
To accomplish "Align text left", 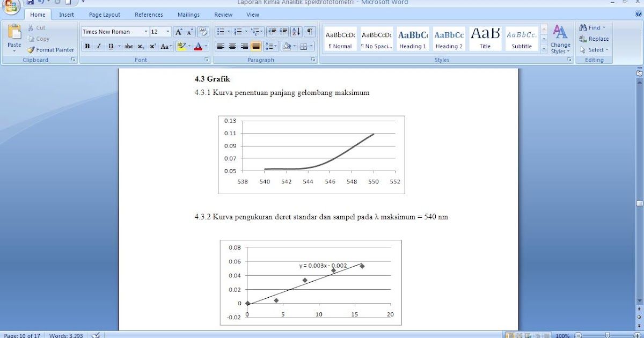I will [221, 47].
